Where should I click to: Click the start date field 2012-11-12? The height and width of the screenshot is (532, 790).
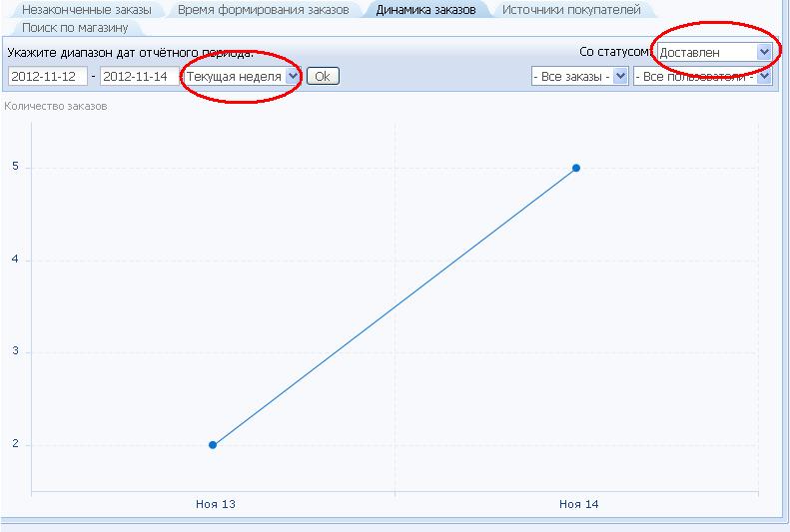(x=47, y=76)
